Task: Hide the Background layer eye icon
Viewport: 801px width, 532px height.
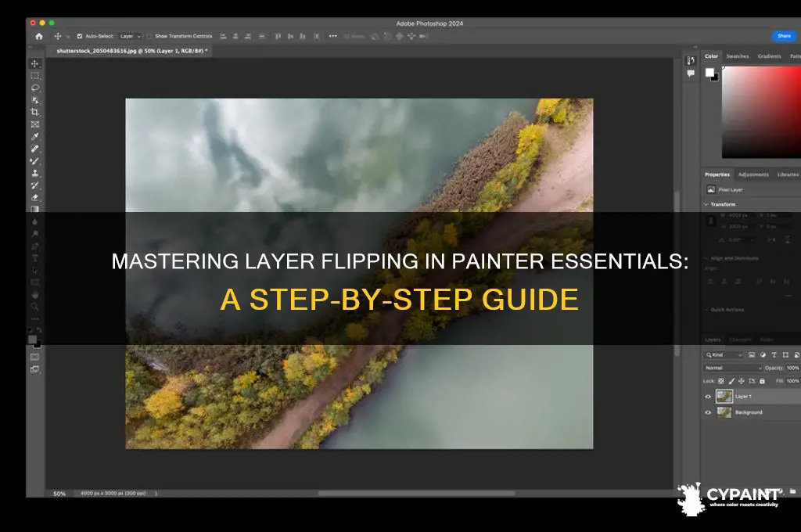Action: point(708,412)
